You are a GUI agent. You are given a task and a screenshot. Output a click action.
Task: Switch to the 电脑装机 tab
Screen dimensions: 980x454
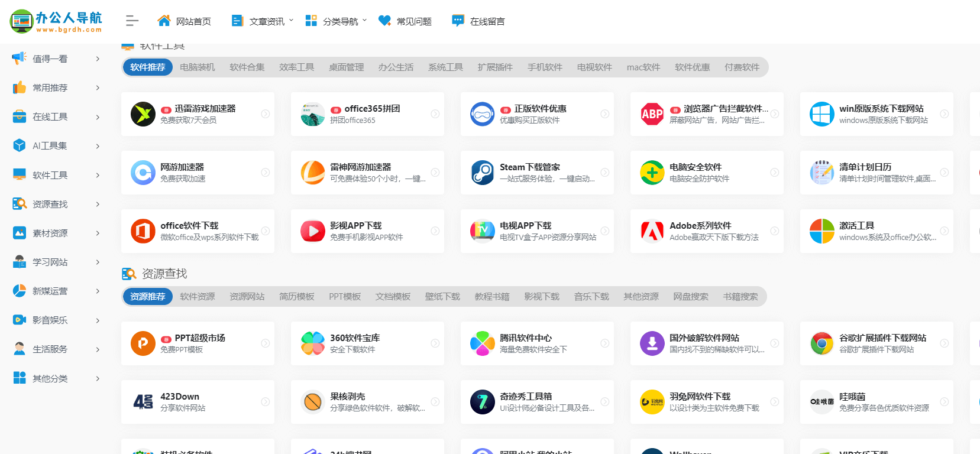click(x=198, y=67)
